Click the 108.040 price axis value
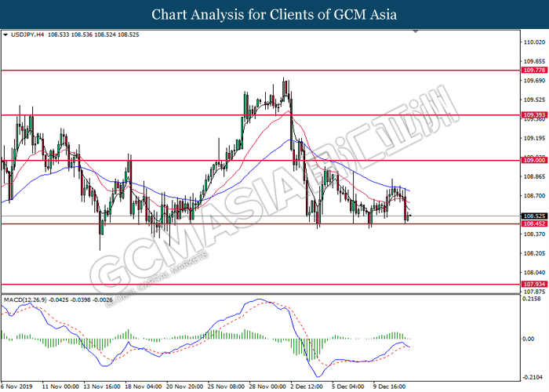Image resolution: width=549 pixels, height=392 pixels. (535, 272)
